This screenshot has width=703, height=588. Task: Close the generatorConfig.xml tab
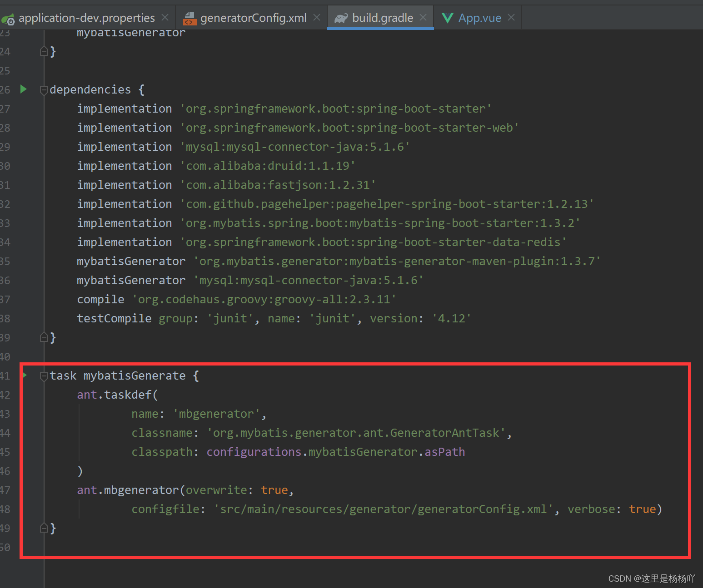pos(317,17)
